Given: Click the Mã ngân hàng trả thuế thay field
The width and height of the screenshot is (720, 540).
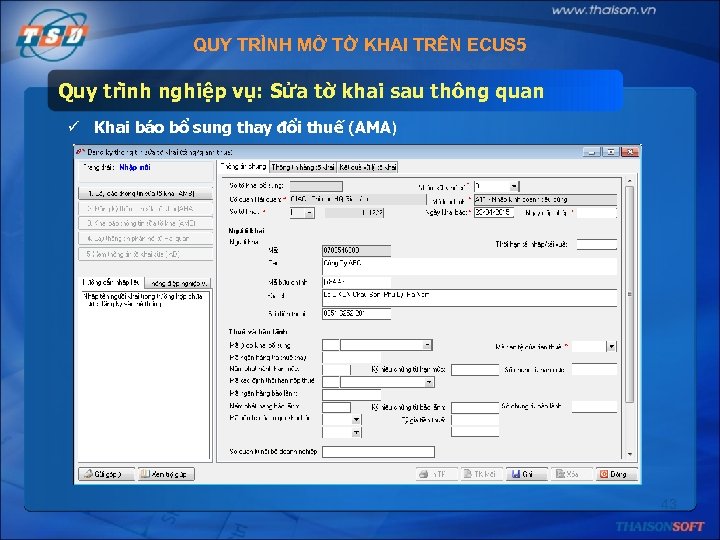Looking at the screenshot, I should [351, 357].
